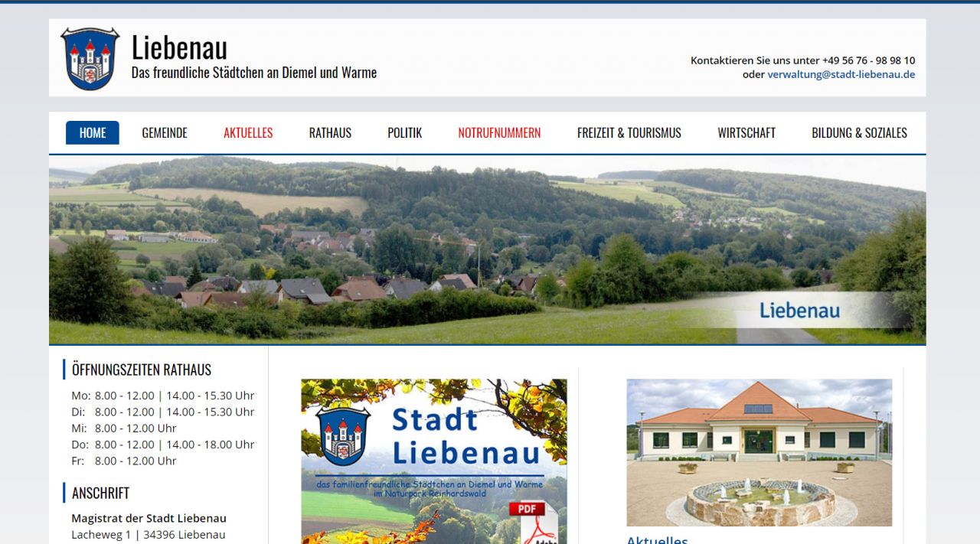
Task: Select the Tuesday opening hours row
Action: coord(163,412)
